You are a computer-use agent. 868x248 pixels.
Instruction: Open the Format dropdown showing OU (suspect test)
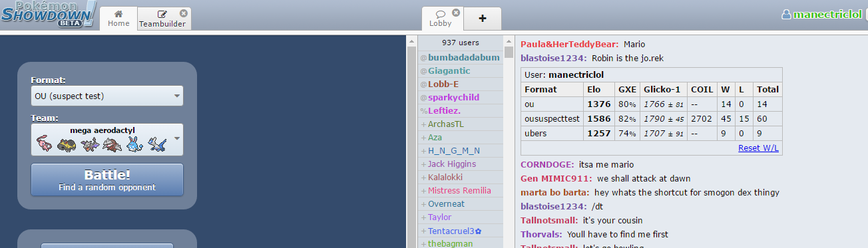point(107,96)
